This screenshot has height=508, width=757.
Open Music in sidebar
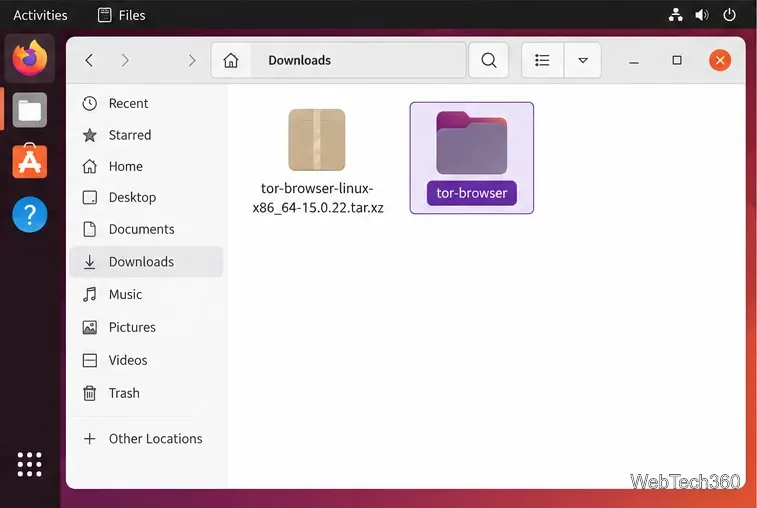click(x=147, y=294)
